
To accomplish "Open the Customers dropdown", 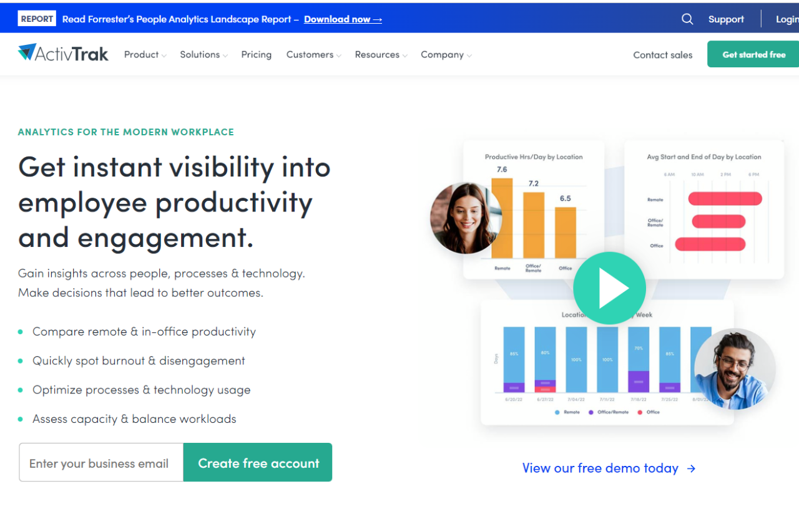I will [x=313, y=55].
